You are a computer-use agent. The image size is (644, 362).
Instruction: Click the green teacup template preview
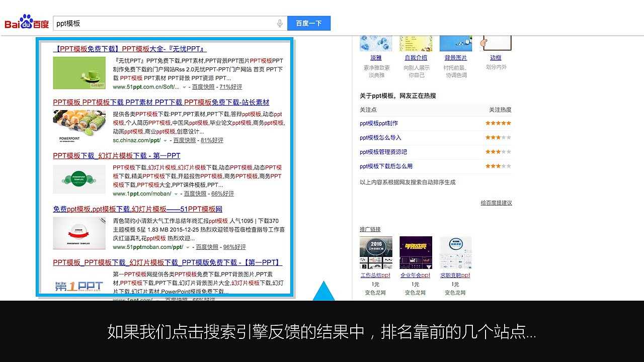pyautogui.click(x=79, y=72)
